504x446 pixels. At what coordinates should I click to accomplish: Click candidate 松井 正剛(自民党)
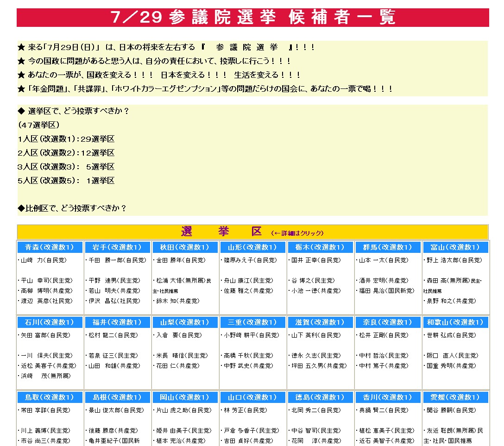click(383, 335)
